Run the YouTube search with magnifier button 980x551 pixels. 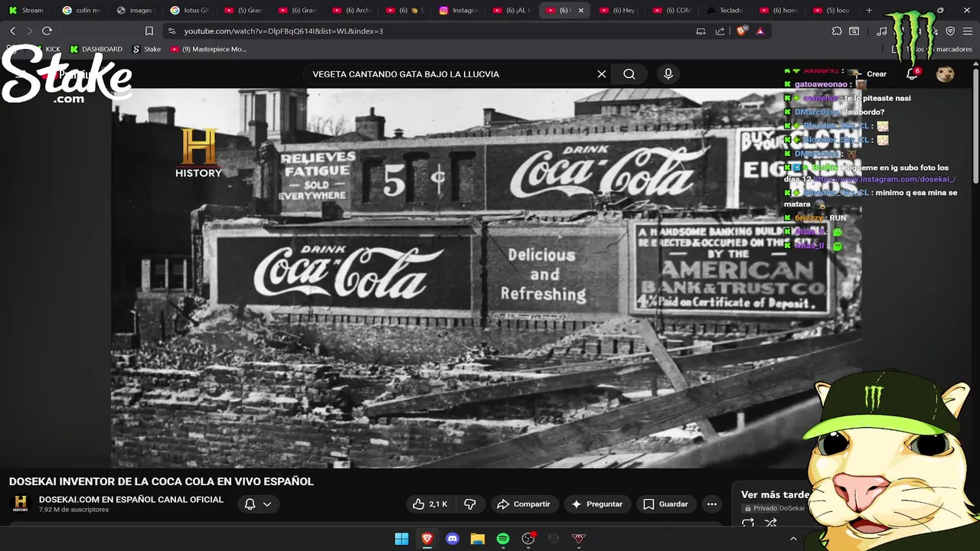[629, 74]
